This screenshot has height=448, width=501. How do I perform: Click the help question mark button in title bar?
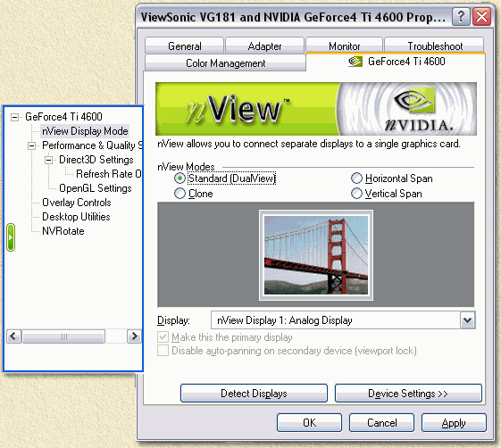(x=461, y=16)
